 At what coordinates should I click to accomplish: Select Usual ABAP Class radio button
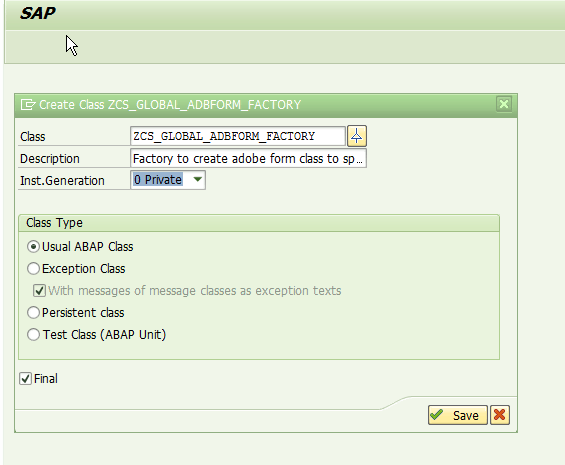click(33, 247)
